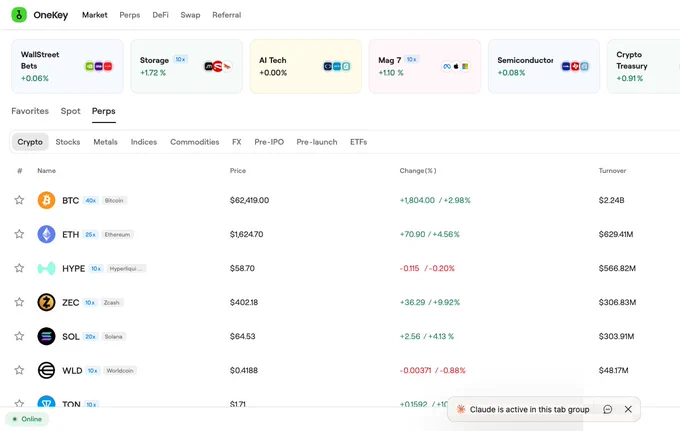680x431 pixels.
Task: Open the Crypto Treasury card
Action: (644, 66)
